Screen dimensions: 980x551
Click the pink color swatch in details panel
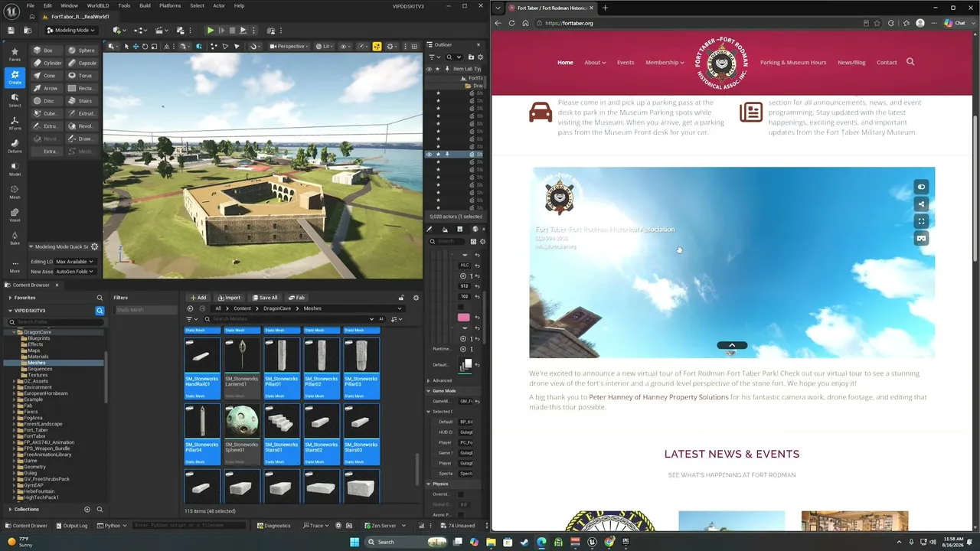463,317
